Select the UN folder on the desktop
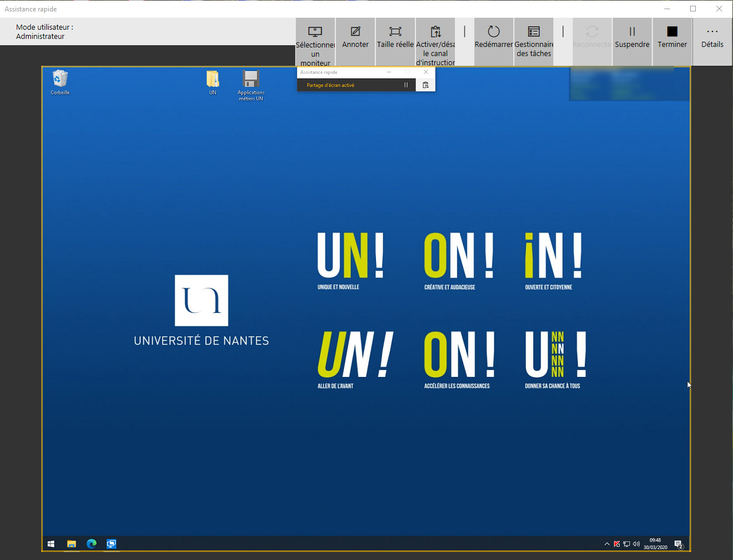Image resolution: width=733 pixels, height=560 pixels. point(213,81)
